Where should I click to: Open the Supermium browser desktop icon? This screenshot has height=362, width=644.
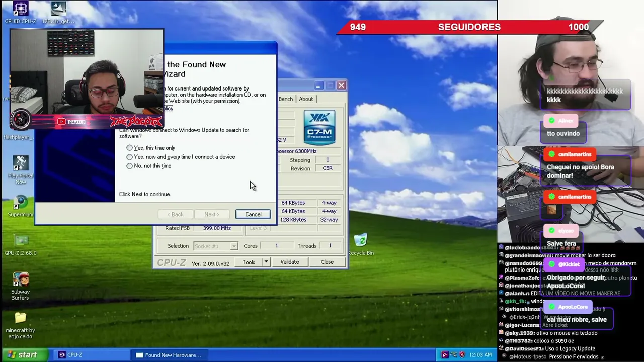[x=20, y=206]
